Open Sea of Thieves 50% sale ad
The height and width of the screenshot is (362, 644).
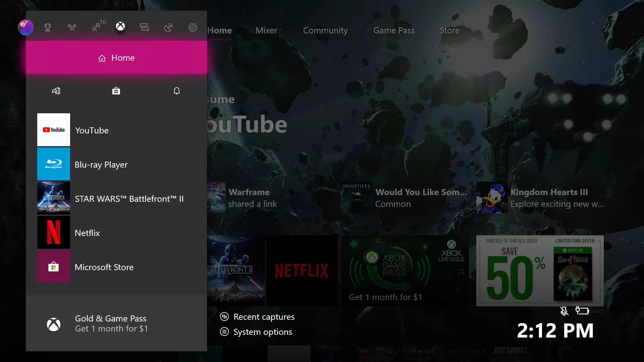tap(540, 271)
